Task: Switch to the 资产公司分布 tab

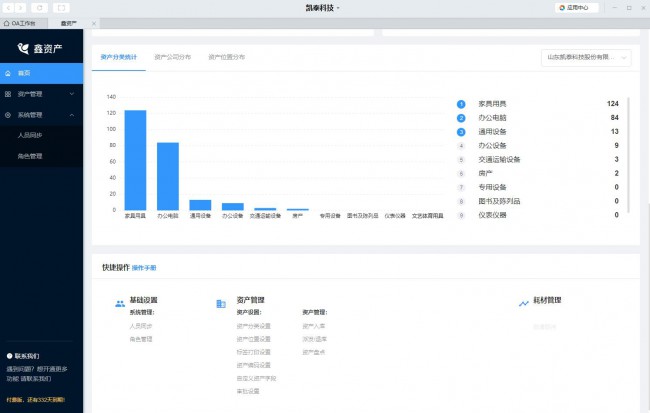Action: (x=173, y=57)
